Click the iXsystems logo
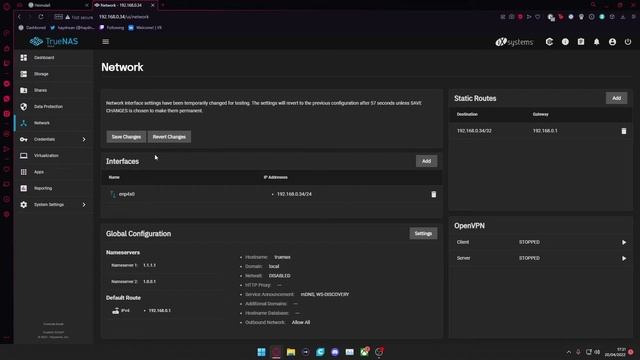The height and width of the screenshot is (360, 640). 514,42
